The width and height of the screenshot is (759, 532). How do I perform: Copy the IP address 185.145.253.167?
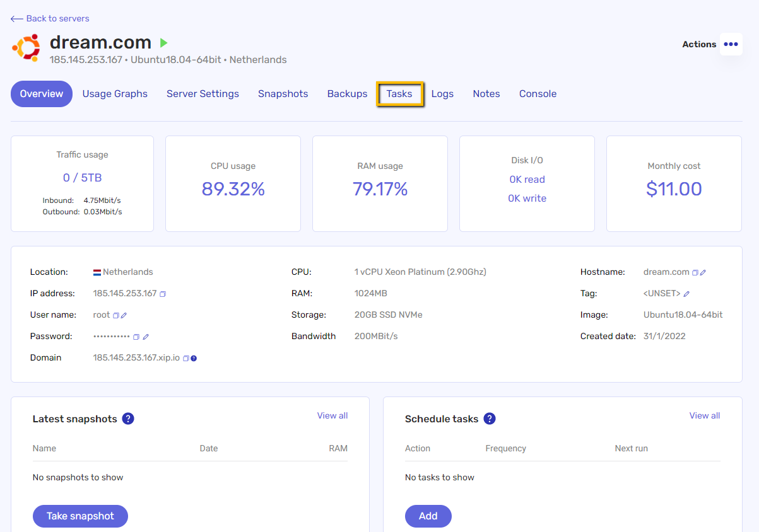click(163, 294)
